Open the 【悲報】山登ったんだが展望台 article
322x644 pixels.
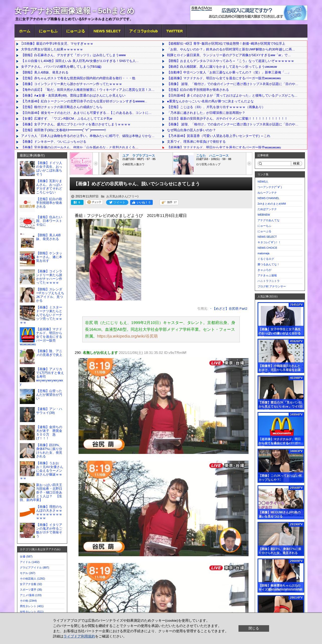point(49,394)
